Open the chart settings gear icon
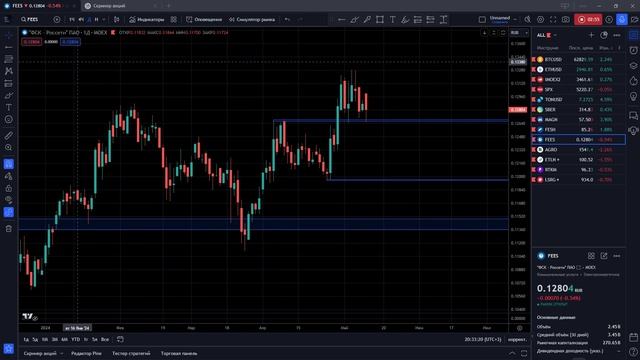640x360 pixels. pyautogui.click(x=540, y=19)
